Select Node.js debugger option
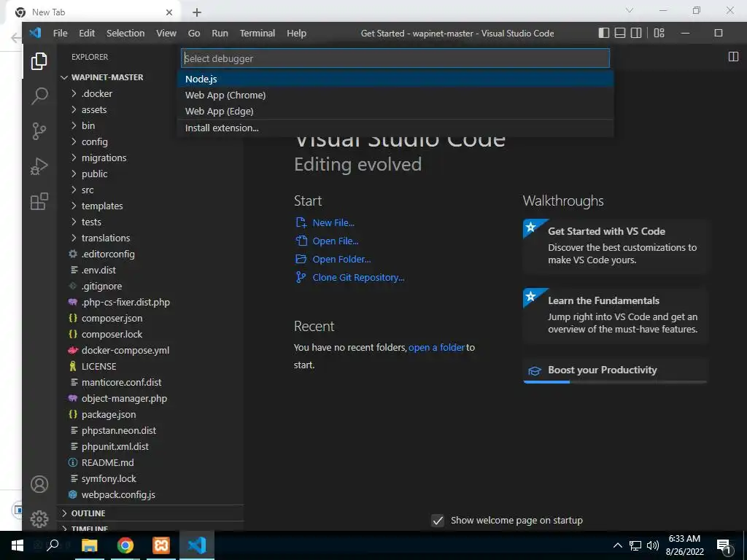 (x=395, y=79)
